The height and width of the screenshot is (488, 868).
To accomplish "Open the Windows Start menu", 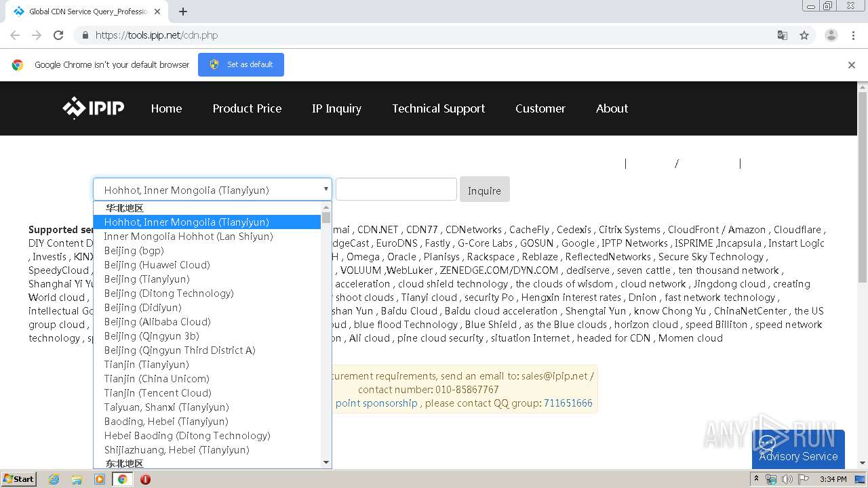I will point(19,479).
